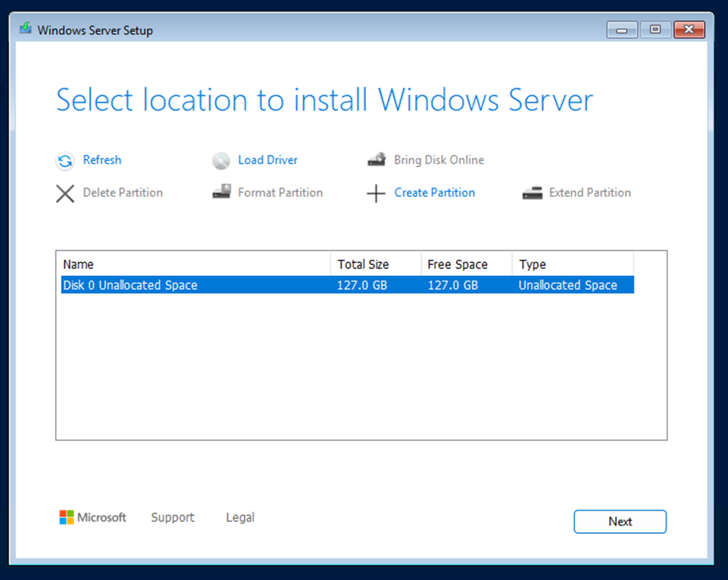
Task: Click the Refresh circular arrows icon
Action: point(65,161)
